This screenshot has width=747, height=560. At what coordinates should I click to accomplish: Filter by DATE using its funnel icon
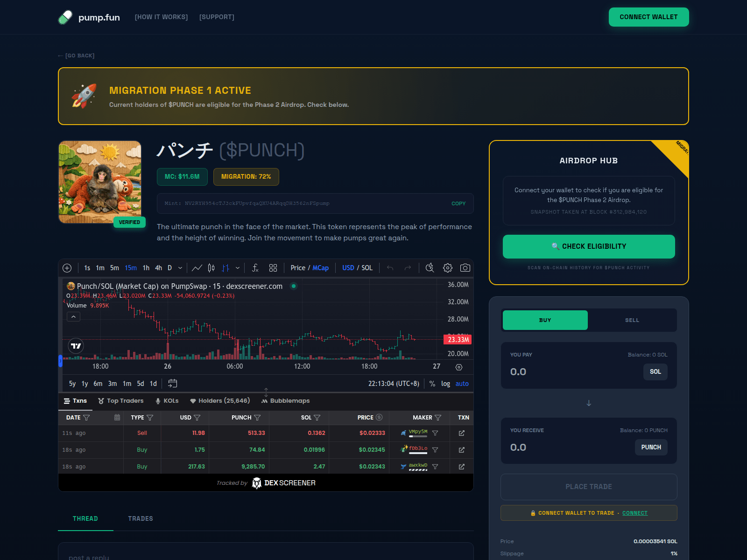coord(86,418)
